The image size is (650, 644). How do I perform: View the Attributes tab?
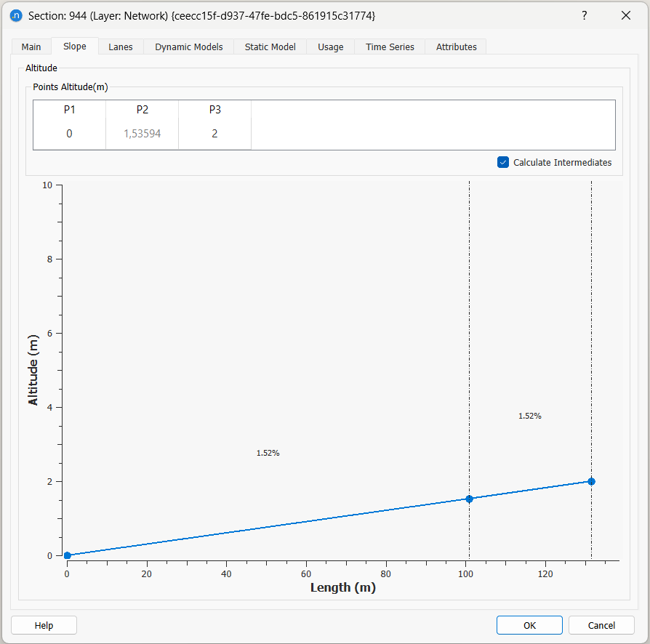456,47
